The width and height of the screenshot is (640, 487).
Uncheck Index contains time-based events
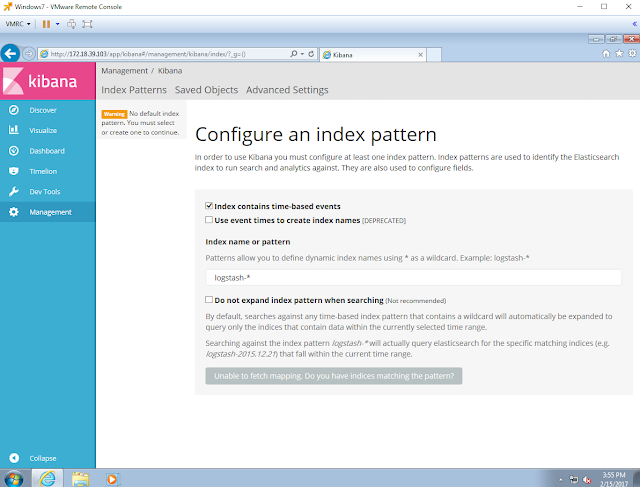209,206
